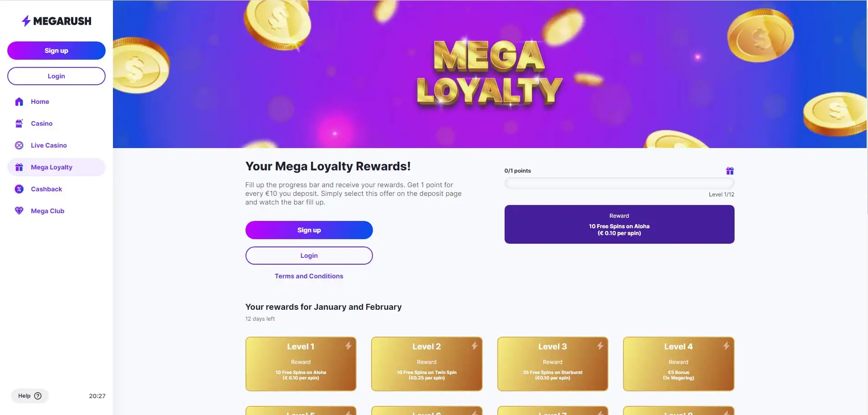868x415 pixels.
Task: Click the Cashback percent badge icon
Action: (x=19, y=189)
